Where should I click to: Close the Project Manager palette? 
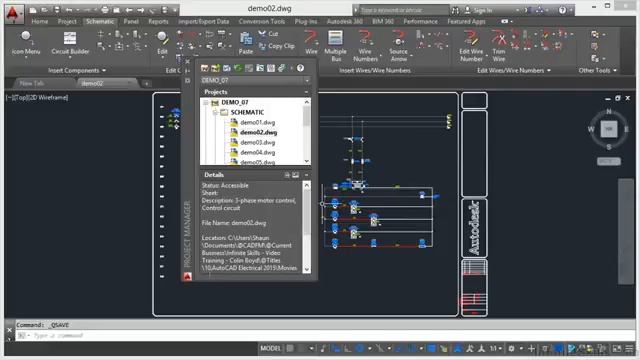click(187, 62)
